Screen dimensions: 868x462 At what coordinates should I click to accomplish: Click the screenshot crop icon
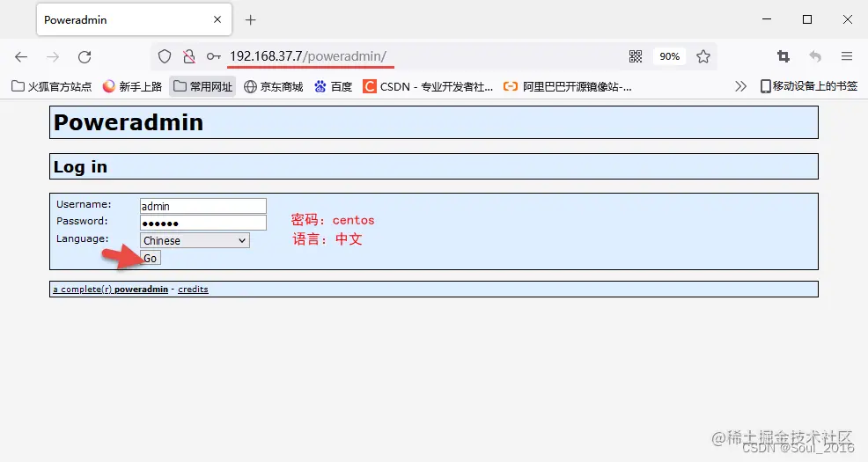[783, 56]
